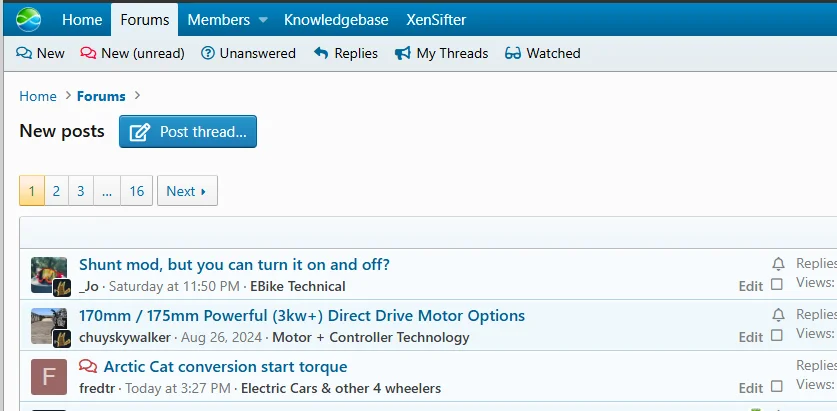837x411 pixels.
Task: Open the _Jo author name
Action: click(x=89, y=287)
